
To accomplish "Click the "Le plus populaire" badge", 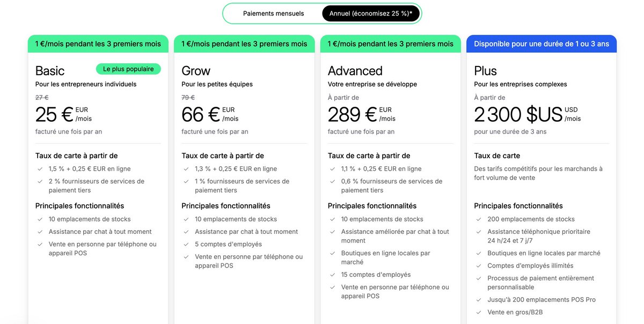I will pyautogui.click(x=128, y=69).
